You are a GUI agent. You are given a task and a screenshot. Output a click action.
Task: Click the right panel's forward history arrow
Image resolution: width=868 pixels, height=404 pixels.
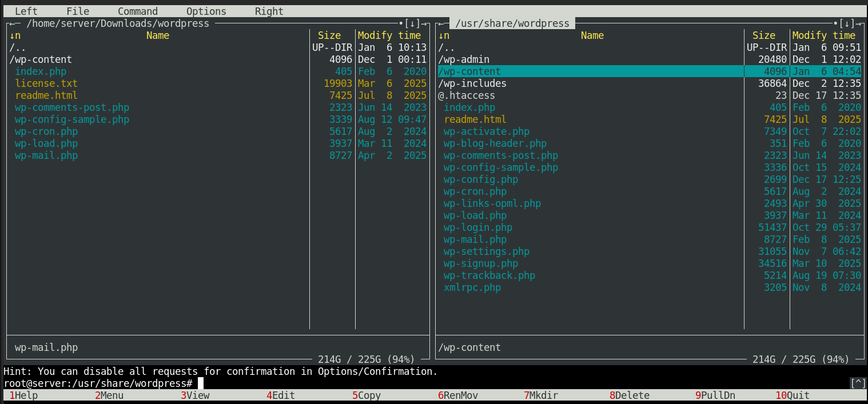858,23
